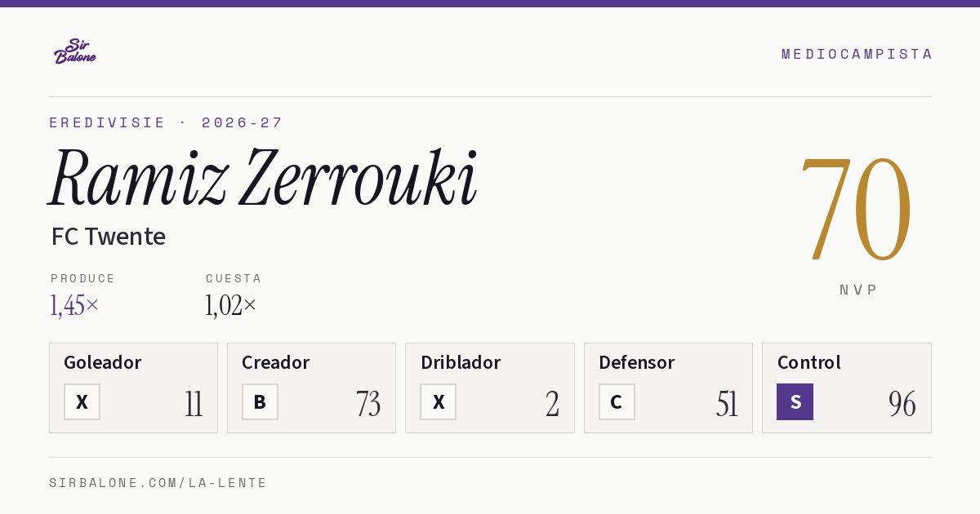Click the large gold 70 rating
This screenshot has height=514, width=980.
coord(857,208)
